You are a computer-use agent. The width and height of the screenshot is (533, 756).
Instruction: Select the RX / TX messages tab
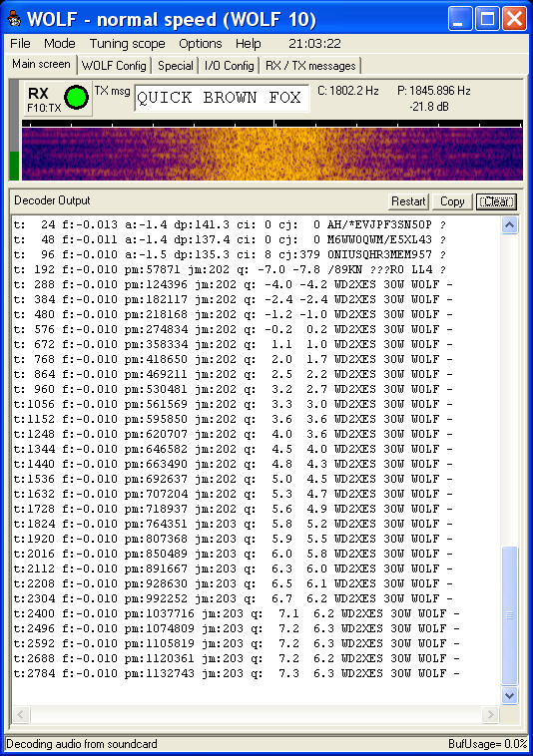(x=310, y=66)
